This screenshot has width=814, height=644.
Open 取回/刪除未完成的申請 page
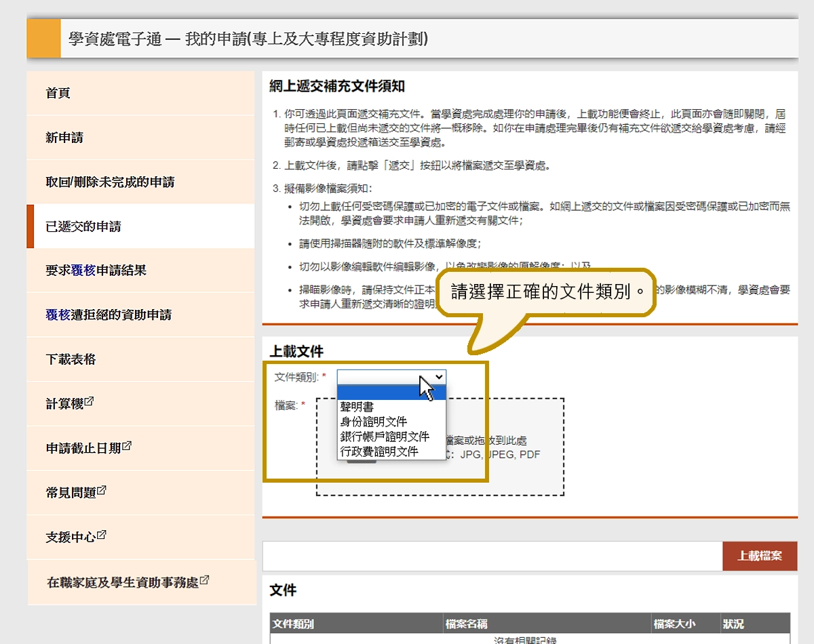click(110, 182)
